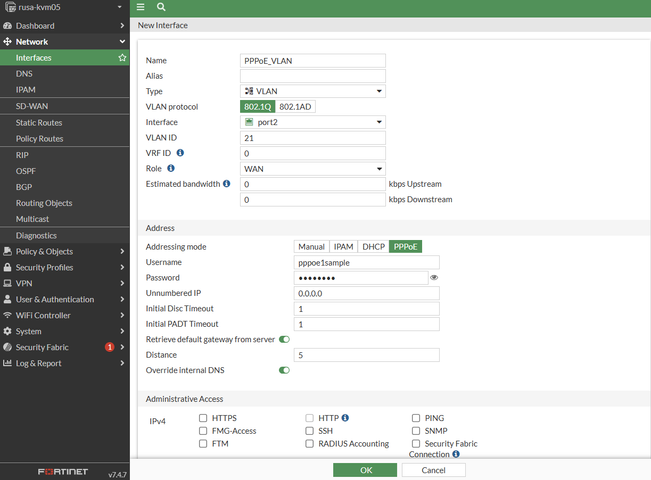Open the Role dropdown showing WAN
Viewport: 651px width, 480px height.
point(313,169)
